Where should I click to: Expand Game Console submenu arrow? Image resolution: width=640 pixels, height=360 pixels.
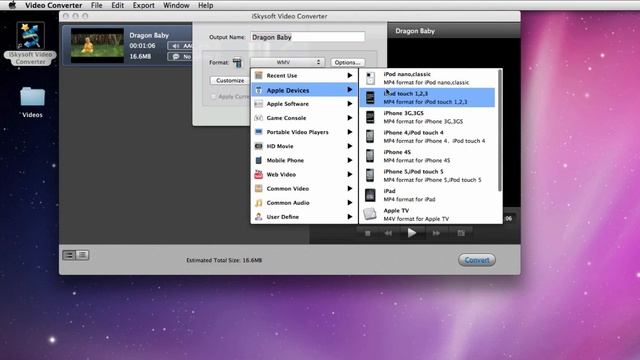(350, 118)
